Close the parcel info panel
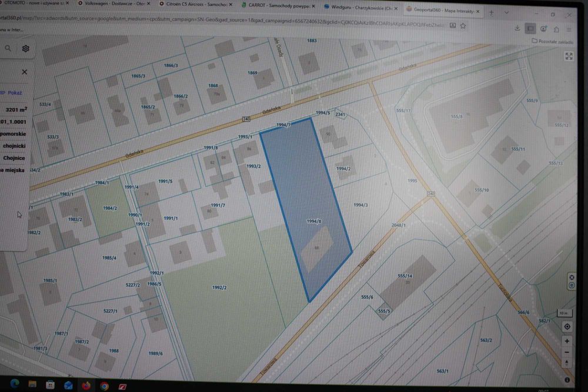Image resolution: width=588 pixels, height=392 pixels. pyautogui.click(x=24, y=72)
